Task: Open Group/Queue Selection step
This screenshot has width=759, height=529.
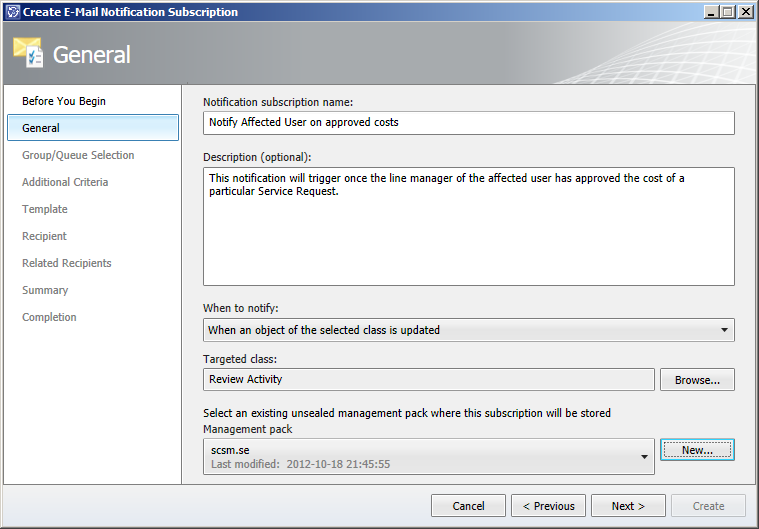Action: click(78, 155)
